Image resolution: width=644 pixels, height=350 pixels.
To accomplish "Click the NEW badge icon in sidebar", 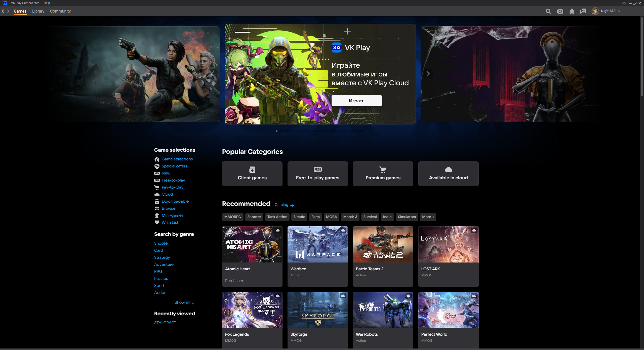I will 157,173.
